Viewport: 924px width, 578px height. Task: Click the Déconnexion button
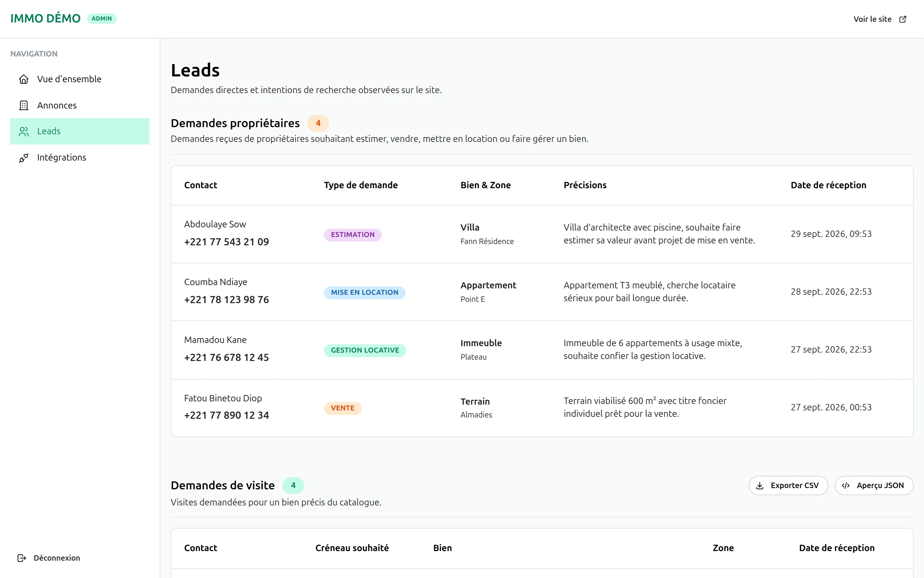click(x=49, y=558)
